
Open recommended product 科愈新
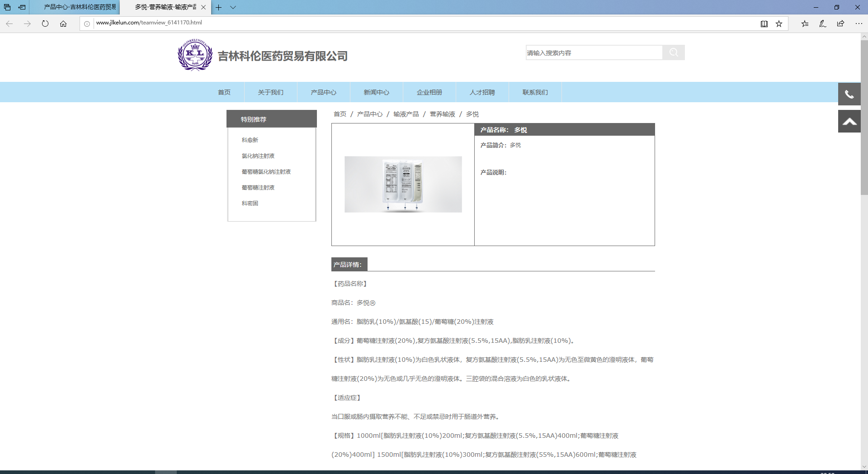250,140
